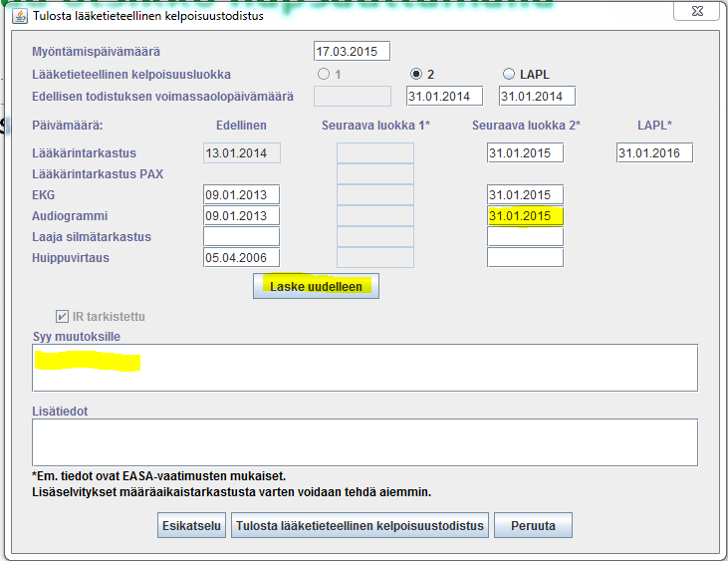The height and width of the screenshot is (561, 728).
Task: Select kelpoisuusluokka radio button 2
Action: pyautogui.click(x=416, y=75)
